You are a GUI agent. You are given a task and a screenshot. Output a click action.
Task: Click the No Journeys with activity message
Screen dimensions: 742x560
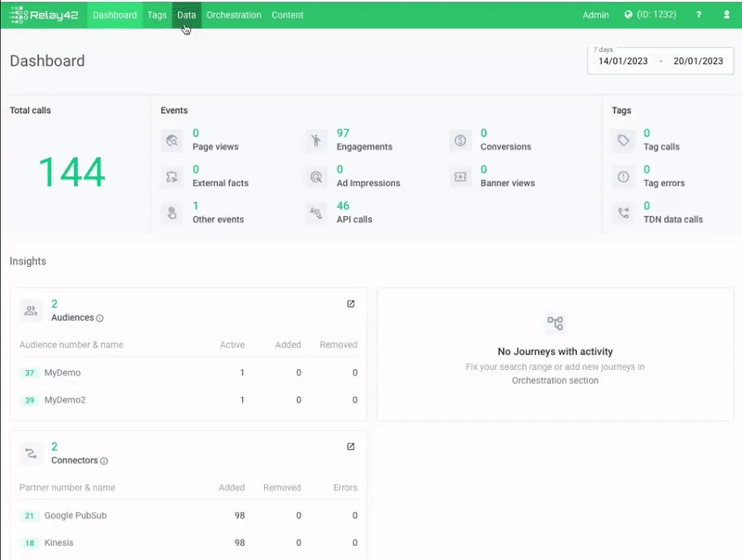tap(555, 352)
